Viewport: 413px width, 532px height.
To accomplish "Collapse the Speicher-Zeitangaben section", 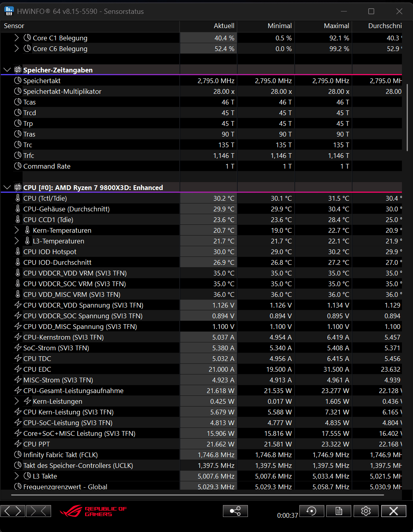I will [x=7, y=70].
